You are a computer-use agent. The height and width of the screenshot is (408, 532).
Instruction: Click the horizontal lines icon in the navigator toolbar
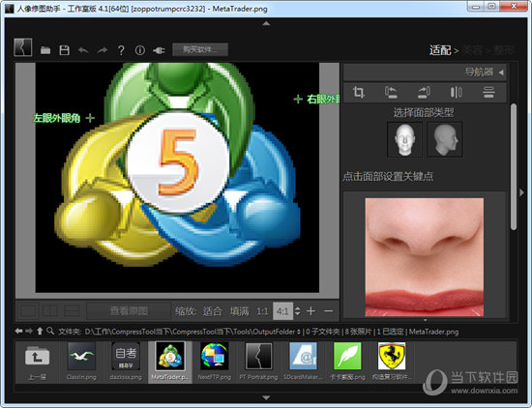[488, 92]
